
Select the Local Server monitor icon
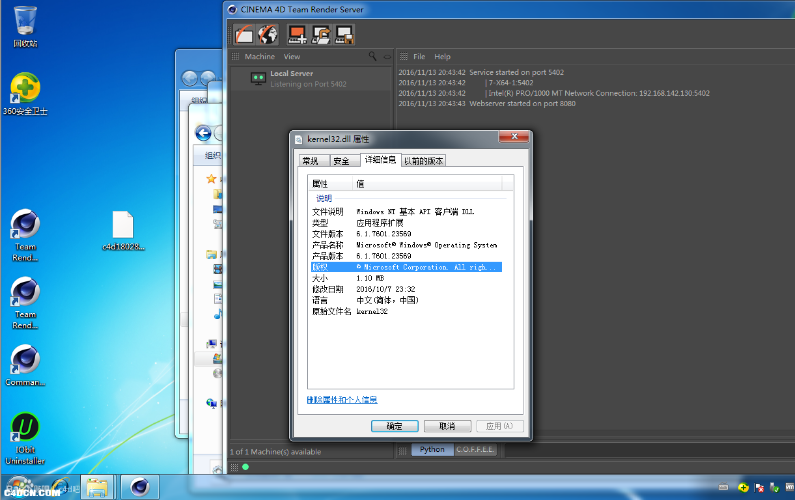pos(258,79)
